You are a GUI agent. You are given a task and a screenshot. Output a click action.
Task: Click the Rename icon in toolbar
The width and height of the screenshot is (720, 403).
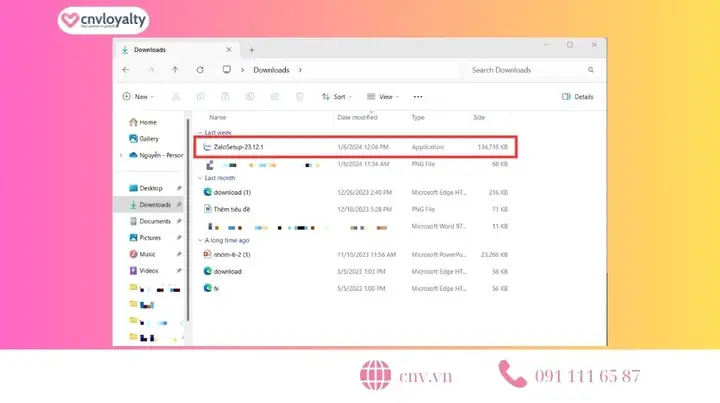tap(250, 96)
